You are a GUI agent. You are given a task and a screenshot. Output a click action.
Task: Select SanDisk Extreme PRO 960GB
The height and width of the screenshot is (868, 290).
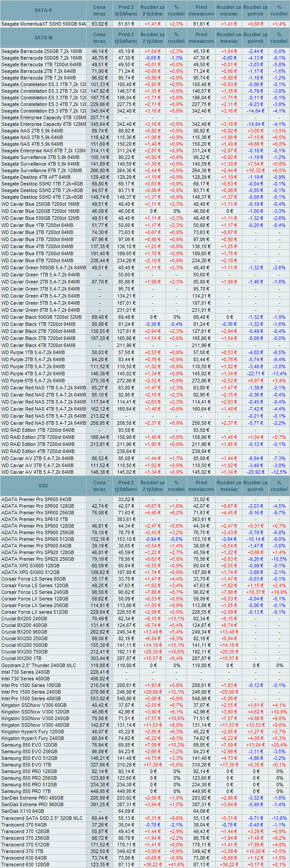(33, 804)
